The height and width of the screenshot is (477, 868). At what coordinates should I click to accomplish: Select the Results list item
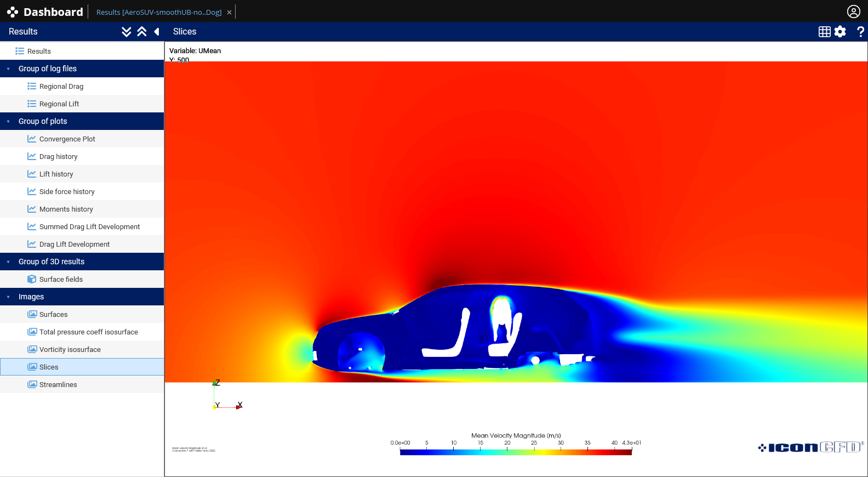82,51
